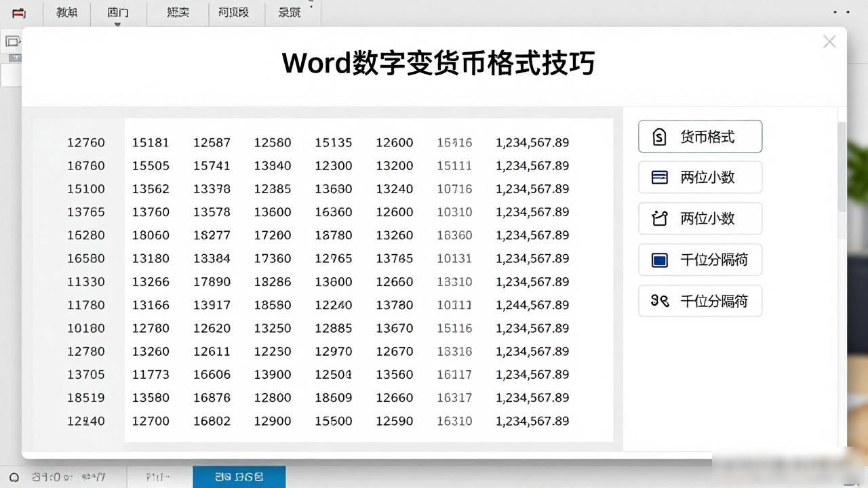This screenshot has height=488, width=868.
Task: Select the cell containing 18277
Action: click(212, 235)
